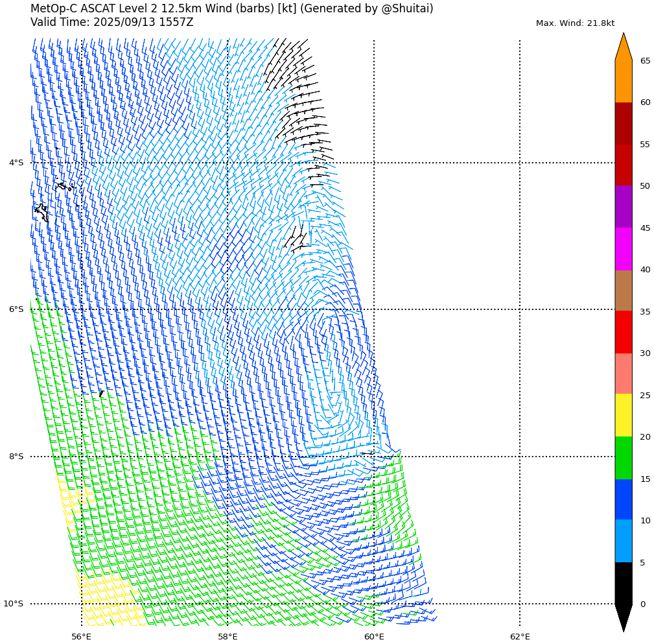
Task: Click the 4°S latitude label
Action: click(16, 162)
